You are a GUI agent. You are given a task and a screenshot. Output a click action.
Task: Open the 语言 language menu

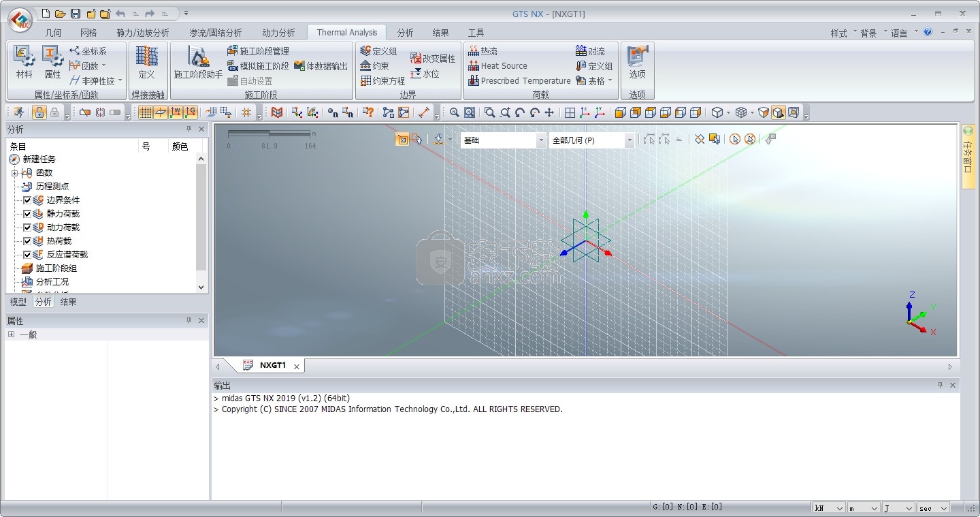pyautogui.click(x=903, y=33)
